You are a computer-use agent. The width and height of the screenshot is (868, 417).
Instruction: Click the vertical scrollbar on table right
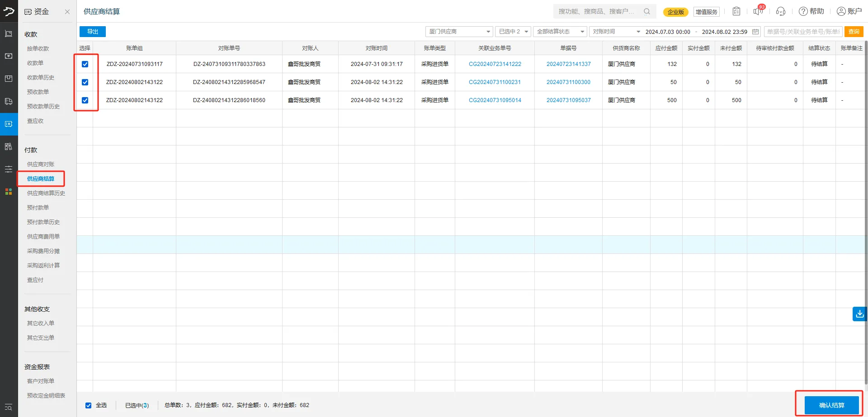point(866,181)
